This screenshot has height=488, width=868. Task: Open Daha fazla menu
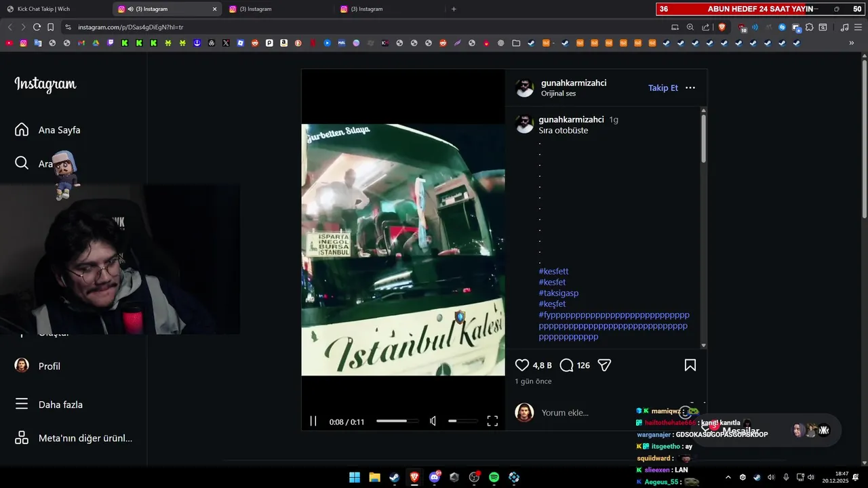pyautogui.click(x=49, y=405)
